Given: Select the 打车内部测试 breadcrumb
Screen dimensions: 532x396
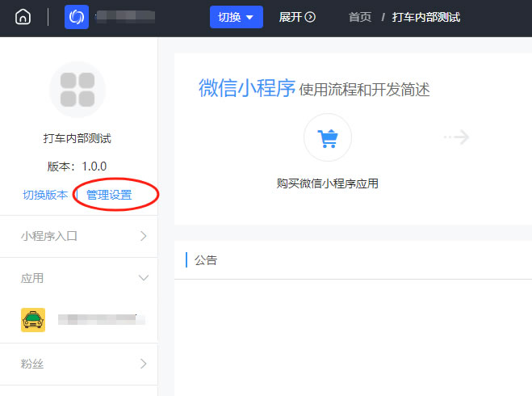Looking at the screenshot, I should click(426, 17).
